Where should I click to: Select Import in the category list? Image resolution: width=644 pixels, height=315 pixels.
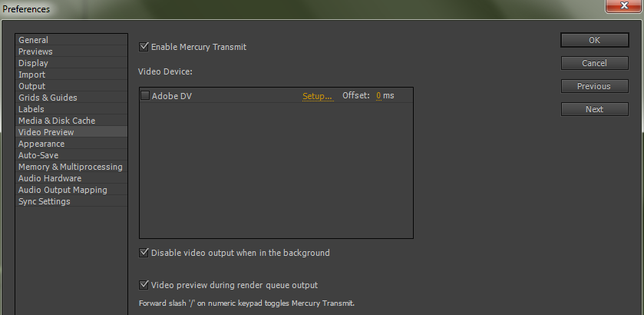click(71, 75)
